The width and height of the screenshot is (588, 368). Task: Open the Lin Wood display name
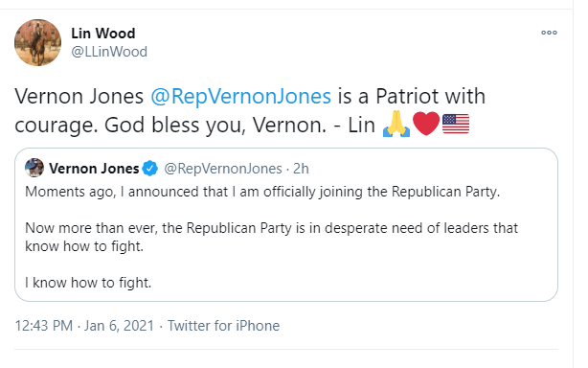103,34
